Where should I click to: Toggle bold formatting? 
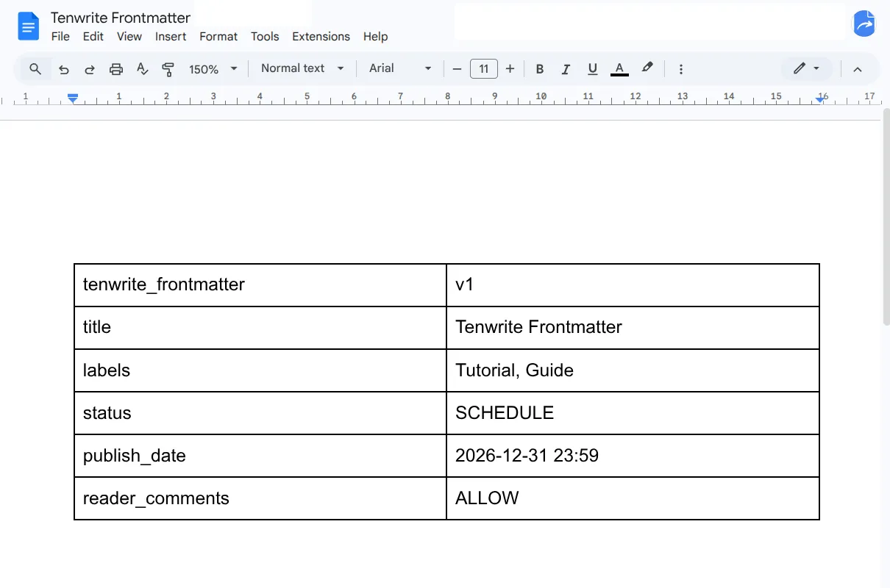click(540, 68)
